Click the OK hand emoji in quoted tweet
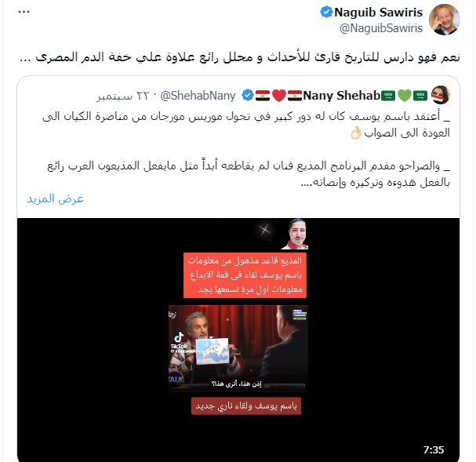The width and height of the screenshot is (476, 462). [x=355, y=133]
